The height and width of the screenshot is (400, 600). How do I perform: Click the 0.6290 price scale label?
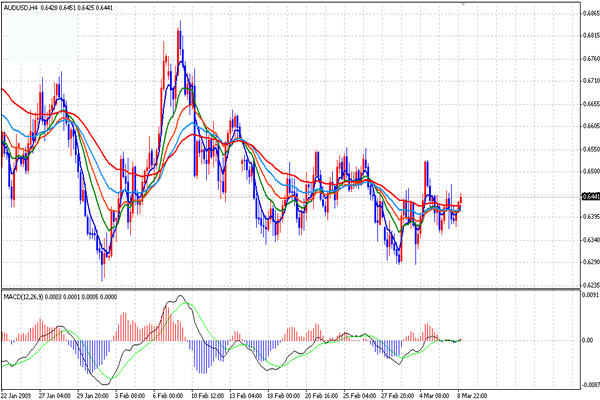(589, 262)
